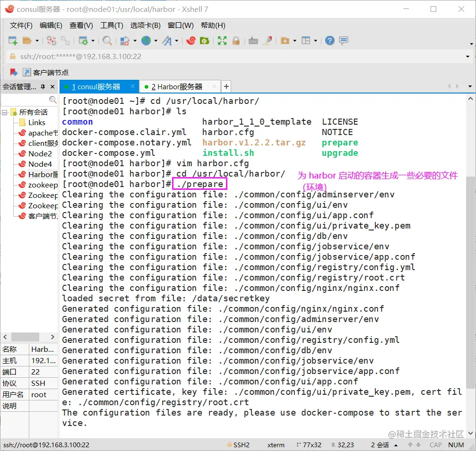The height and width of the screenshot is (451, 476).
Task: Click the globe encoding icon
Action: point(146,40)
